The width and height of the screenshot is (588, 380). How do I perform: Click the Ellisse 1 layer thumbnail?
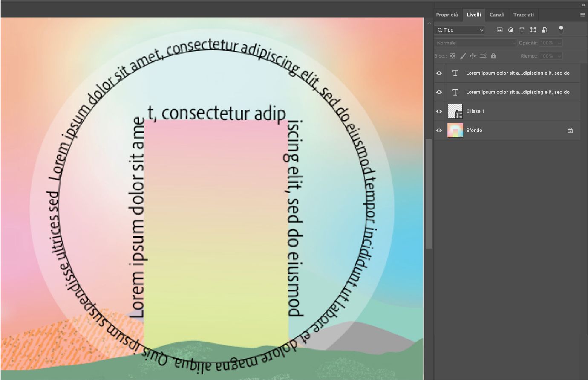click(x=454, y=111)
